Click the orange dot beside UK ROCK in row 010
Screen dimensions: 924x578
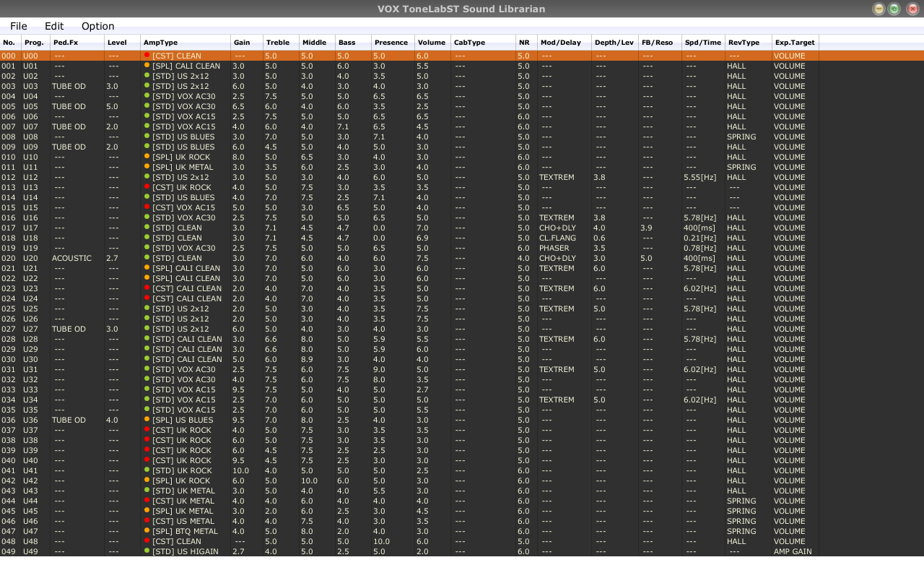[x=147, y=156]
